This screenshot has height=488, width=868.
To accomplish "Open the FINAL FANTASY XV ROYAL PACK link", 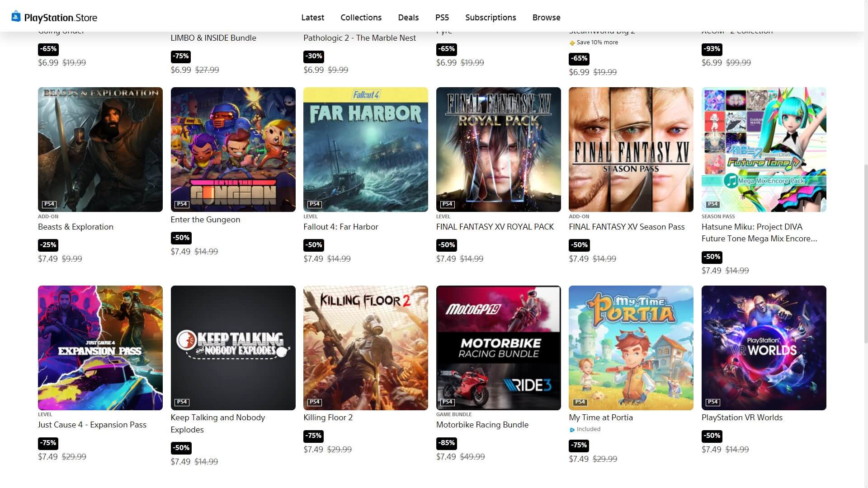I will (495, 227).
